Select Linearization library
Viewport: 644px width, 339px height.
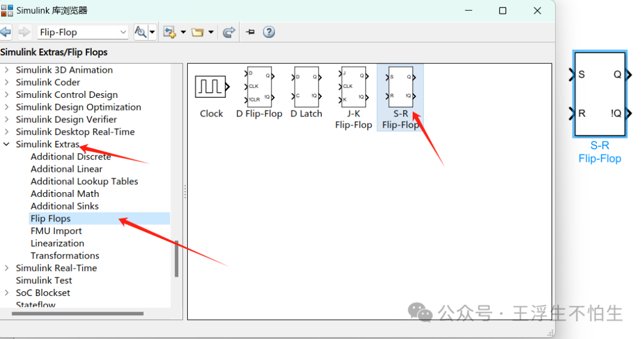[57, 244]
